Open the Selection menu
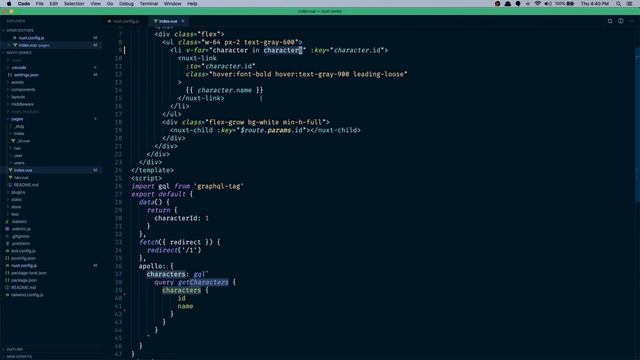The width and height of the screenshot is (640, 360). coord(74,4)
